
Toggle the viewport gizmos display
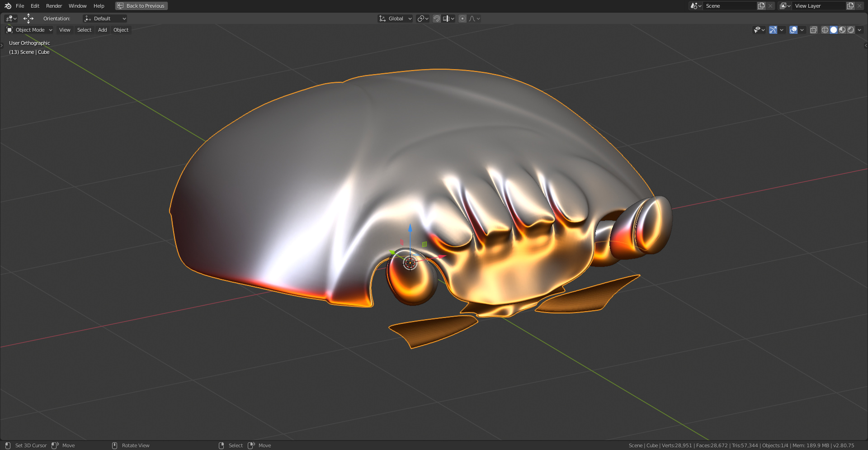coord(773,30)
